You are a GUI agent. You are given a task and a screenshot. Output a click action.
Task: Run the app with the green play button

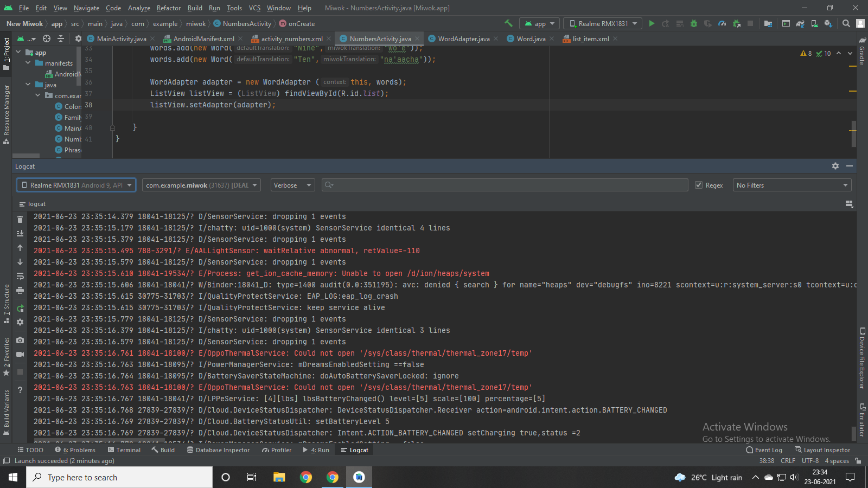[x=652, y=23]
